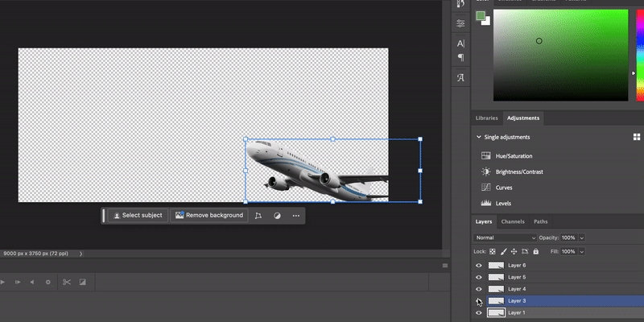Switch adjustments to grid view icon
The height and width of the screenshot is (322, 644).
[x=637, y=137]
